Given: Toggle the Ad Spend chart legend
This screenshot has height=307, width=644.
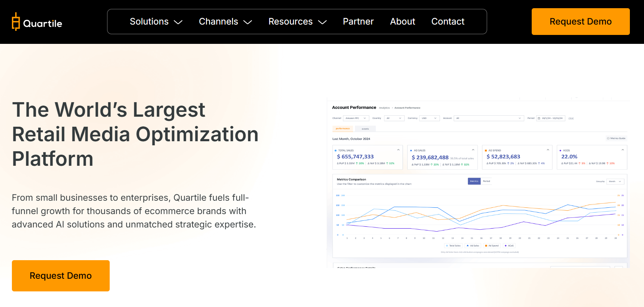Looking at the screenshot, I should tap(492, 246).
